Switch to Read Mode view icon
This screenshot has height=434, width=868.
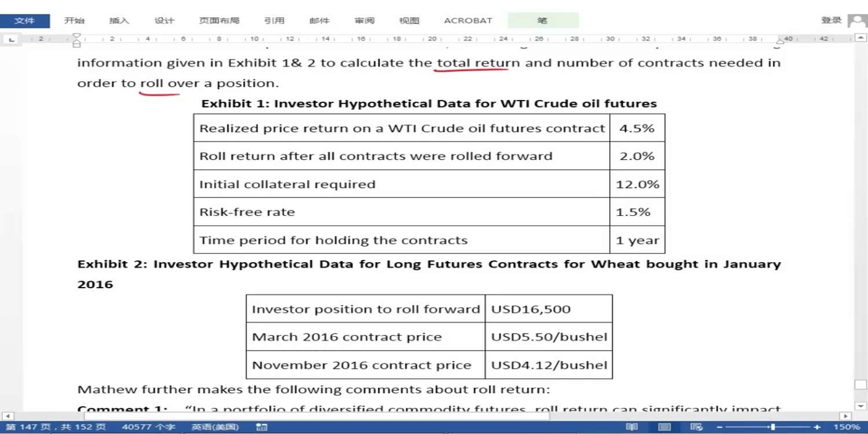[632, 427]
